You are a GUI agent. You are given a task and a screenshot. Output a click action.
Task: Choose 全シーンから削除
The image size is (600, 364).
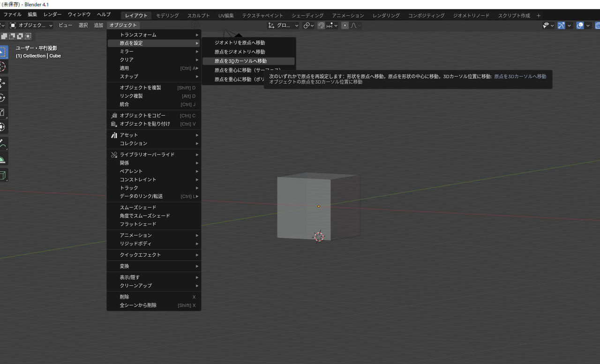click(154, 305)
